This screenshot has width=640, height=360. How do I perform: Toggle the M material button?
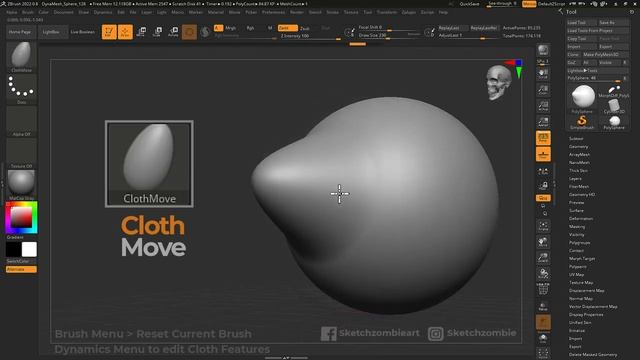(270, 28)
